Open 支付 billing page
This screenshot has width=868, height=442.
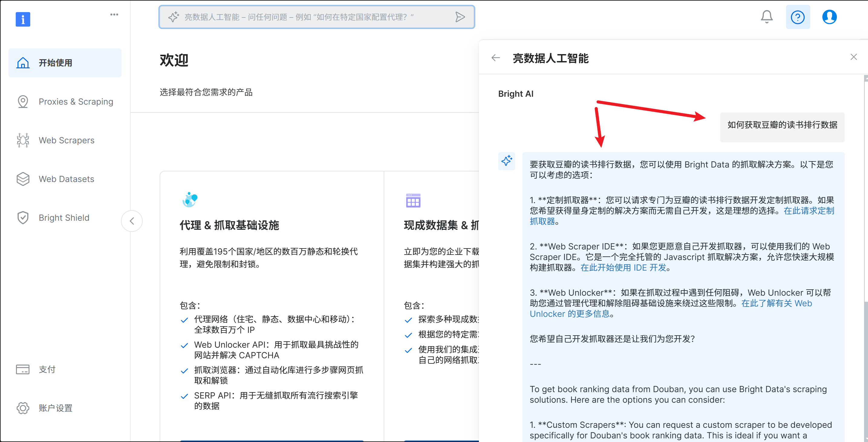(x=47, y=369)
